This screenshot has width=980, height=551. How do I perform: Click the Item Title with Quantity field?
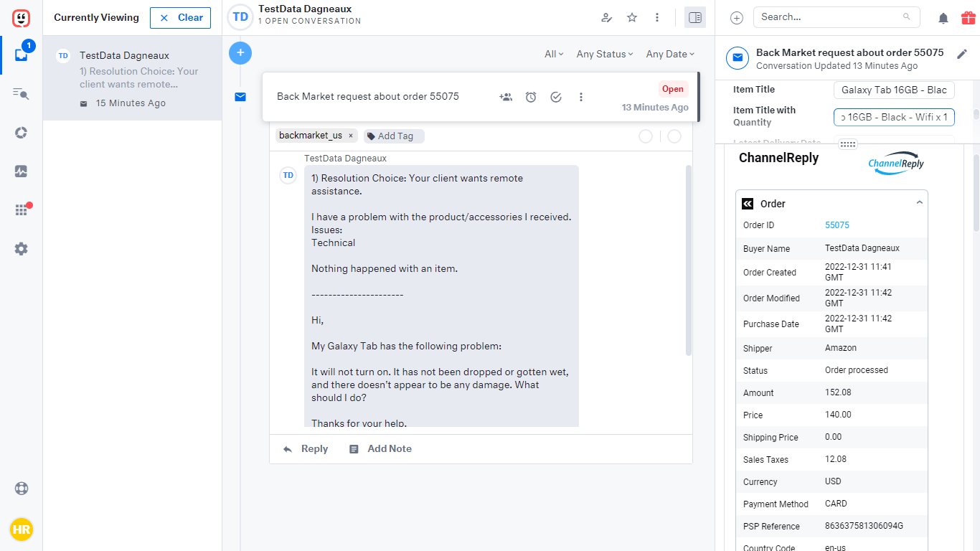(x=894, y=117)
